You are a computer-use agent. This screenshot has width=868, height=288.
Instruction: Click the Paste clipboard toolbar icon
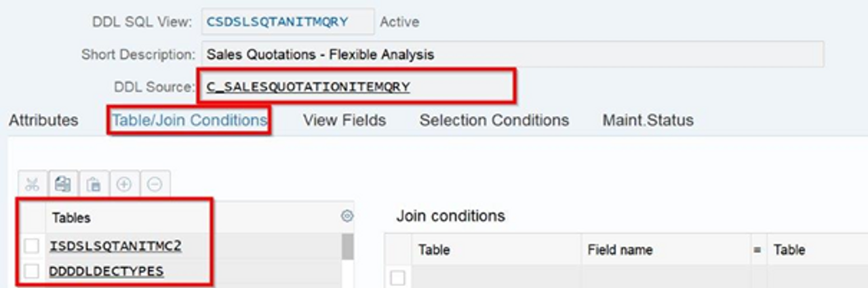tap(94, 184)
